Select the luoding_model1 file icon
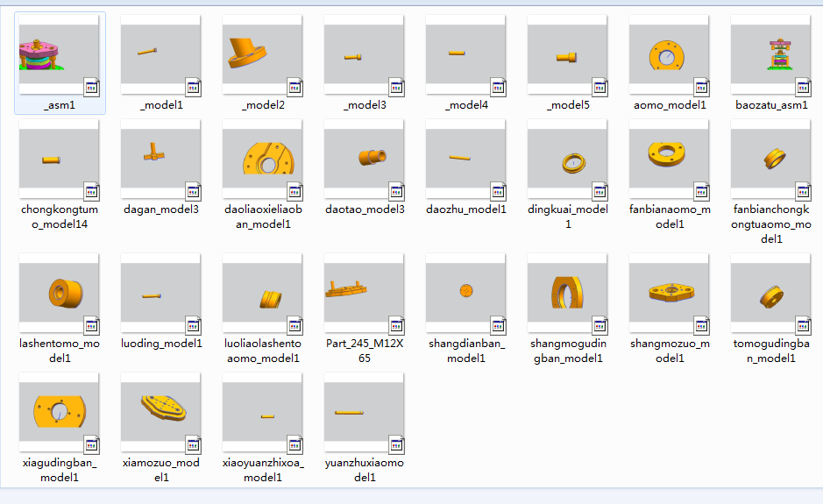Screen dimensions: 823x504 [x=161, y=294]
